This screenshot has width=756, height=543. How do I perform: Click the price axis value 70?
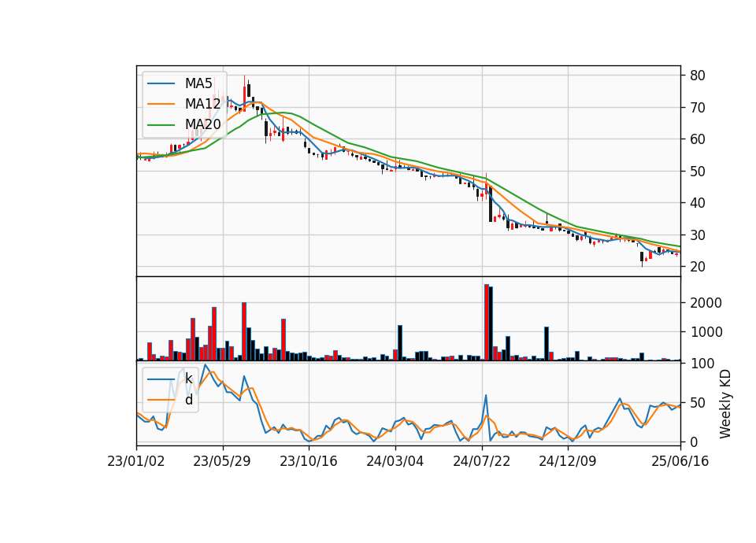[697, 108]
